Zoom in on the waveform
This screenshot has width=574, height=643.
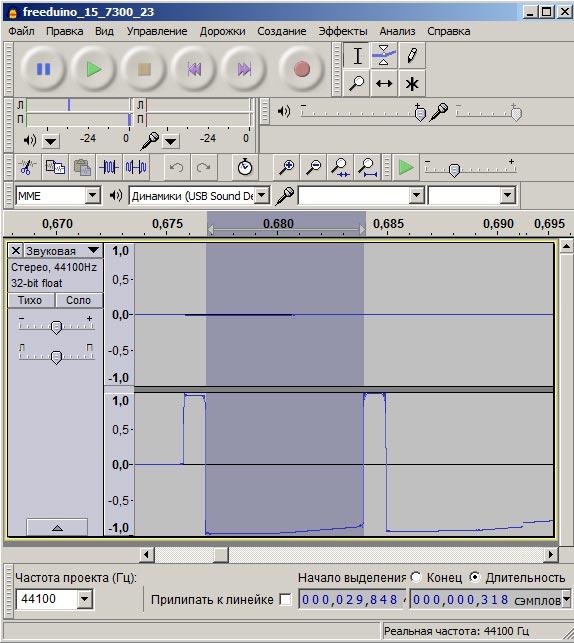286,167
